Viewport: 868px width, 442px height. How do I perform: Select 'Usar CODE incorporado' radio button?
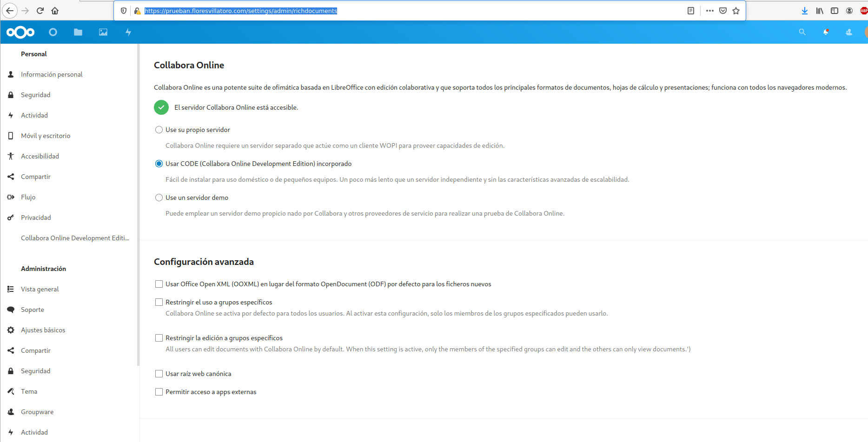(159, 164)
